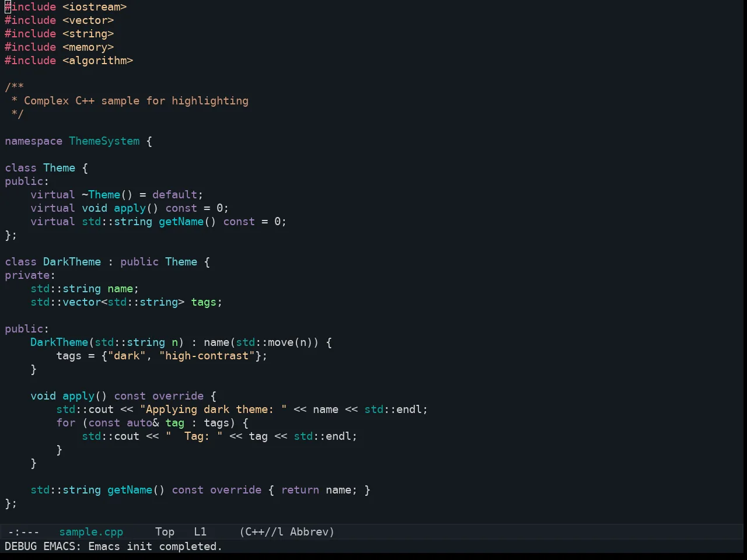Click 'auto&' in the for loop
The width and height of the screenshot is (747, 560).
[x=142, y=423]
